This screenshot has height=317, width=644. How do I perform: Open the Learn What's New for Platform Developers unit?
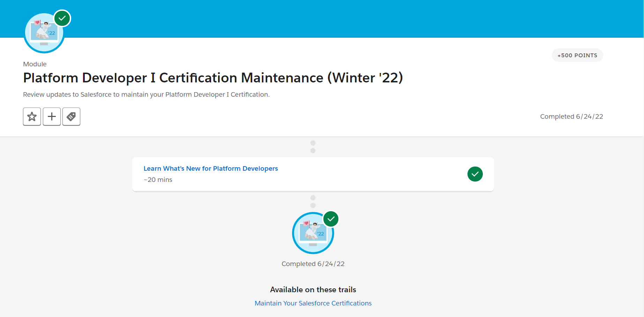(x=211, y=169)
